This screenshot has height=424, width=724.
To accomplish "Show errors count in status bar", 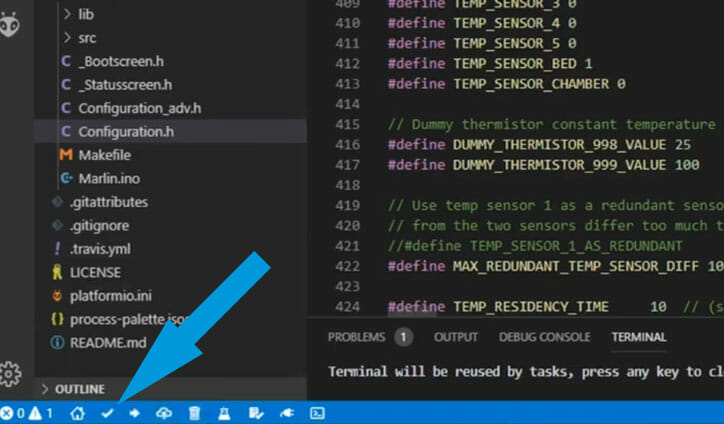I will 12,413.
